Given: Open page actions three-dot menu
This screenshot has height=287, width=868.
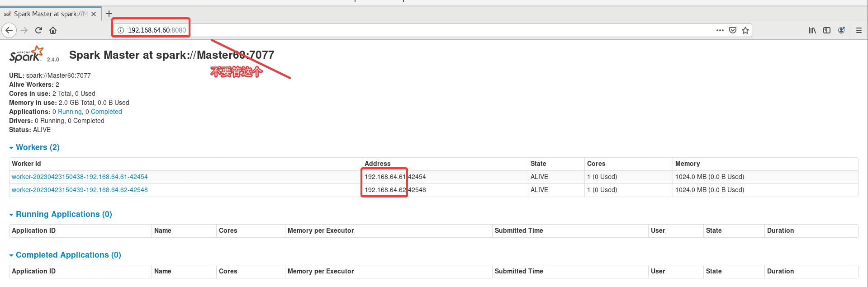Looking at the screenshot, I should (720, 30).
